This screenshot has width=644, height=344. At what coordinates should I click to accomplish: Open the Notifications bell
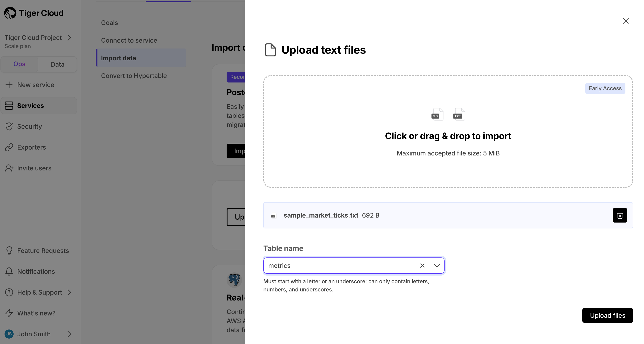tap(9, 271)
